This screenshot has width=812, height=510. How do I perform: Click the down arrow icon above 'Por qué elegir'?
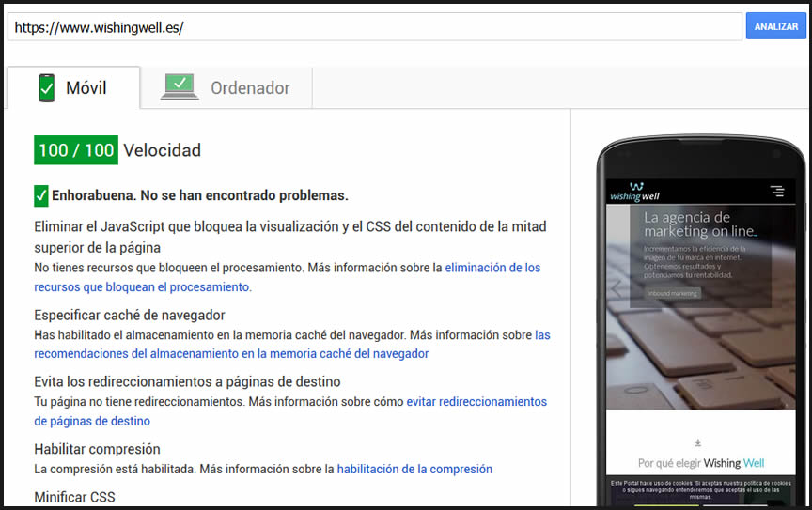click(x=698, y=442)
